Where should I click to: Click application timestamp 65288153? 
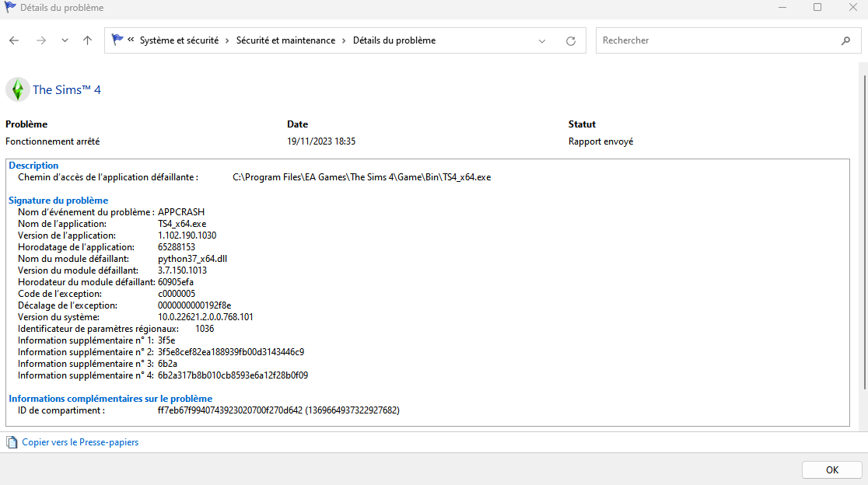pyautogui.click(x=177, y=247)
